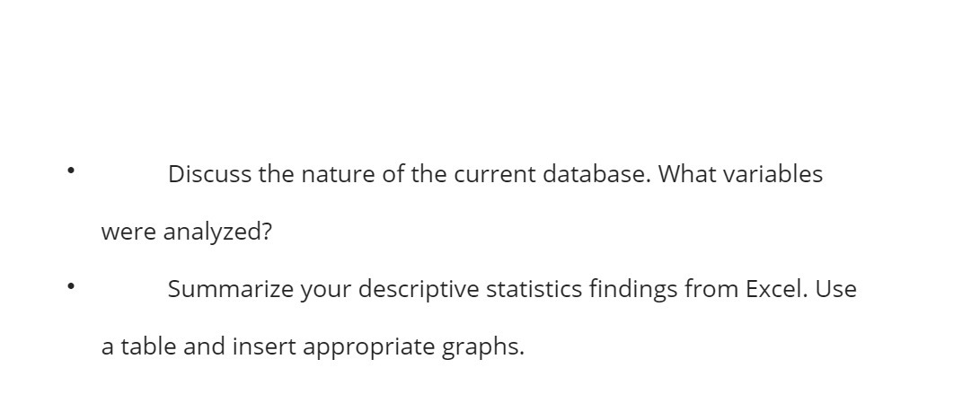Place cursor on the word "appropriate"
The width and height of the screenshot is (980, 403).
[x=369, y=347]
